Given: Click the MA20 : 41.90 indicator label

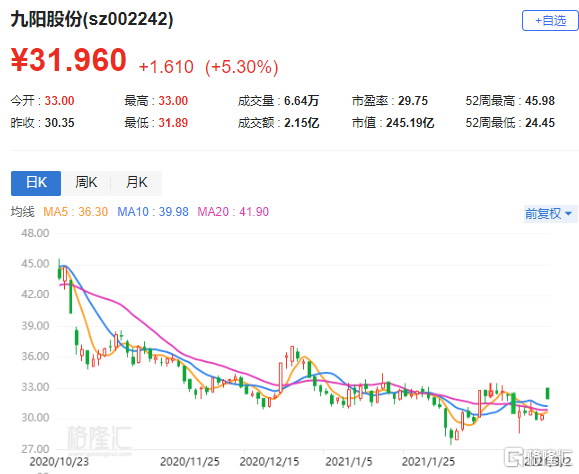Looking at the screenshot, I should pyautogui.click(x=233, y=212).
